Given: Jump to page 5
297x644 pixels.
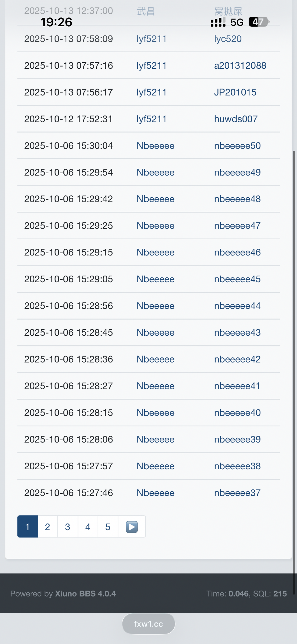Looking at the screenshot, I should coord(108,527).
